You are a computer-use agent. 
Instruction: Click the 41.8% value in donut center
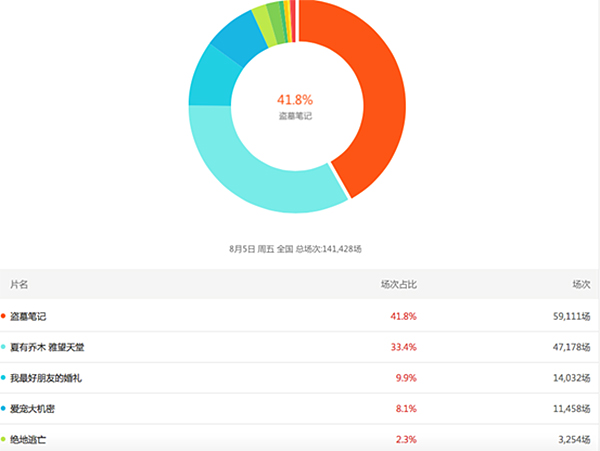[x=295, y=99]
